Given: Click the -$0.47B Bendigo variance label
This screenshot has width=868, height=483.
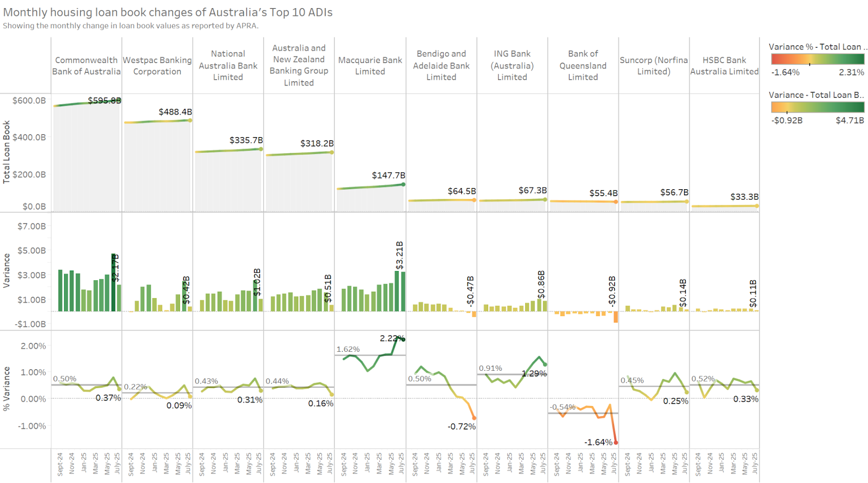Looking at the screenshot, I should point(470,291).
